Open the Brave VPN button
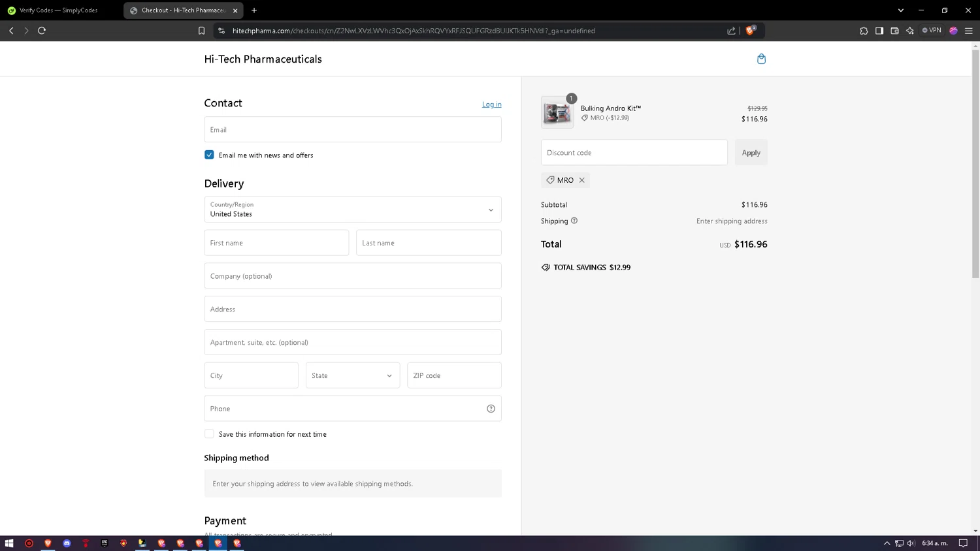The image size is (980, 551). tap(932, 31)
